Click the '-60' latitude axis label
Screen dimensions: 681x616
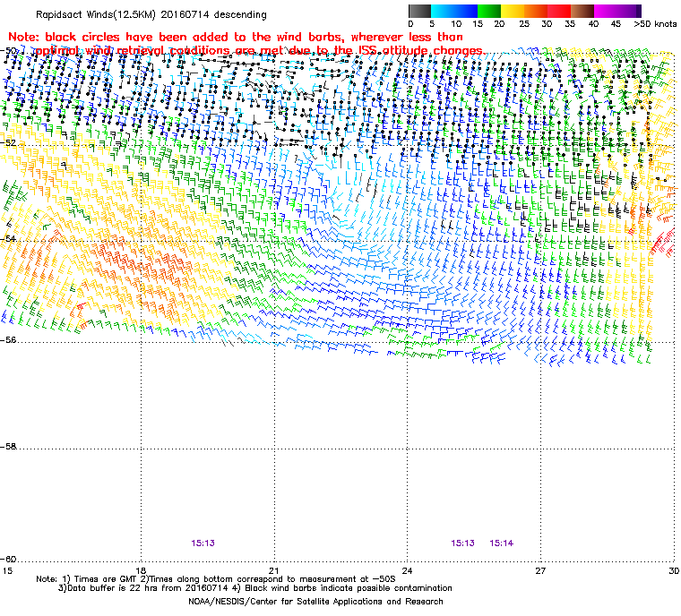pyautogui.click(x=8, y=559)
